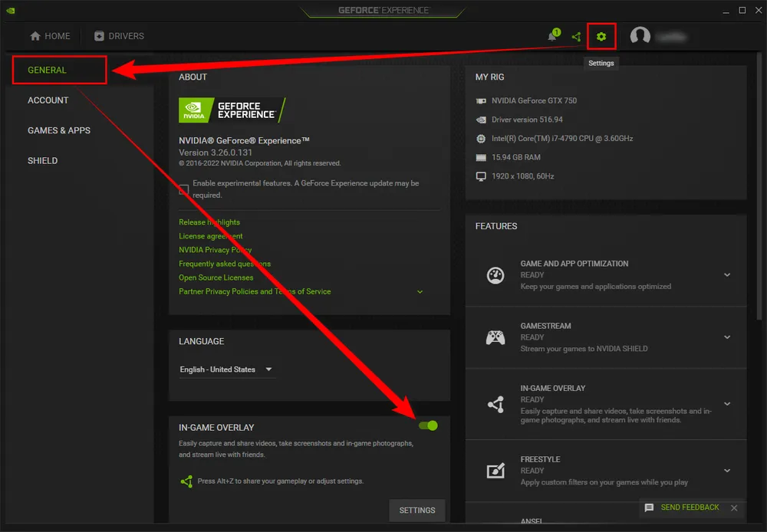Click the driver icon beside Driver version

click(x=481, y=120)
